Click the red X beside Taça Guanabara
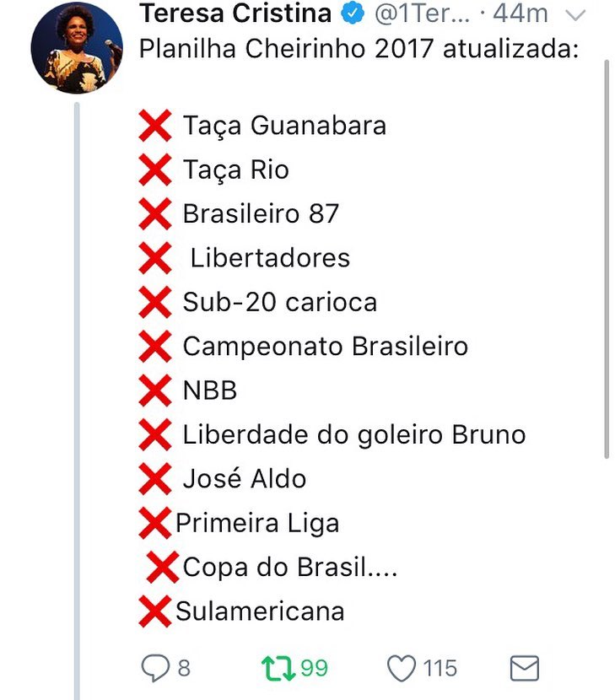The image size is (615, 700). click(x=155, y=127)
